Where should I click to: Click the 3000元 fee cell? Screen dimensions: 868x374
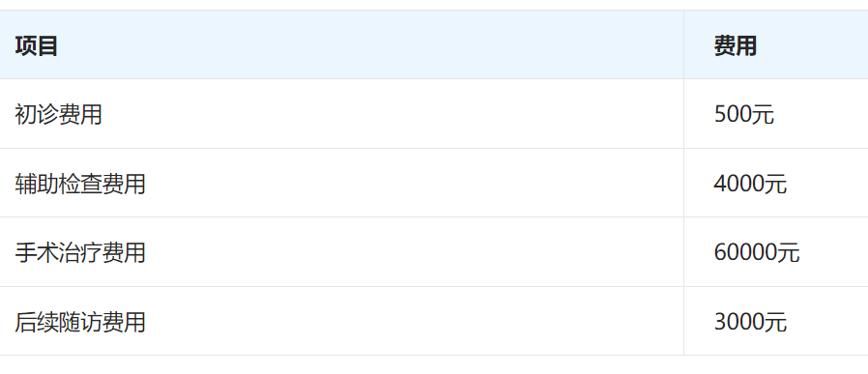click(750, 322)
